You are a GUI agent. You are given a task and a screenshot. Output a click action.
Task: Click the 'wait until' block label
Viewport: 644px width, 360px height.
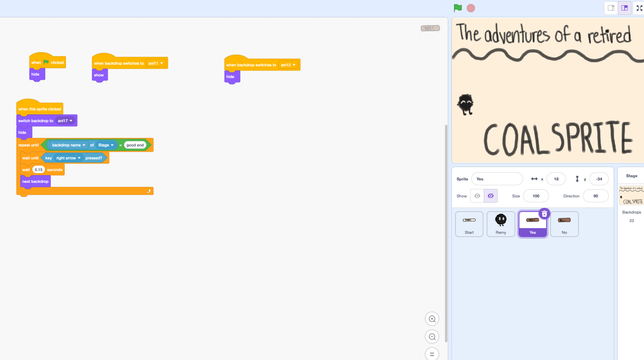[x=30, y=158]
